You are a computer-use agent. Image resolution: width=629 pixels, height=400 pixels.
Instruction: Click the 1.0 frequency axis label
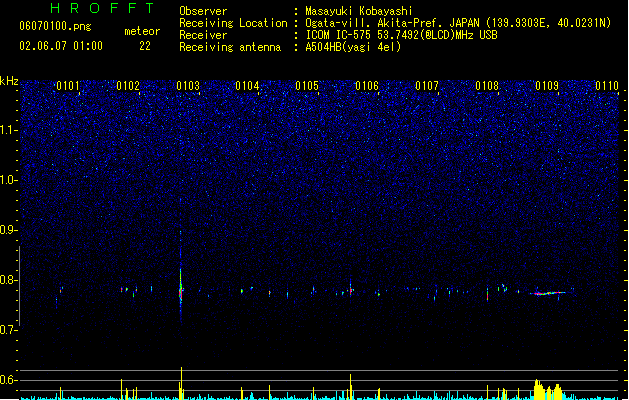tap(8, 180)
